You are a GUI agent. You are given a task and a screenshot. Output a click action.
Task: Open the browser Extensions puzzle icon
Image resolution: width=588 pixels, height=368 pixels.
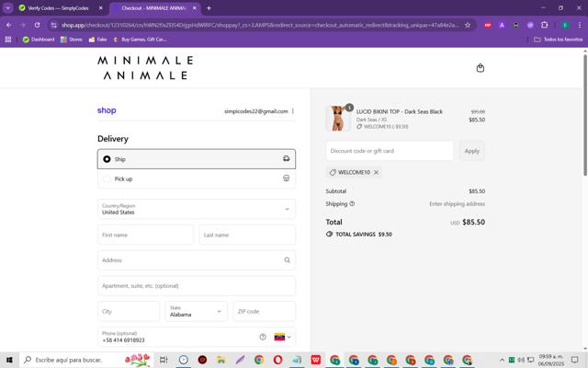point(545,25)
